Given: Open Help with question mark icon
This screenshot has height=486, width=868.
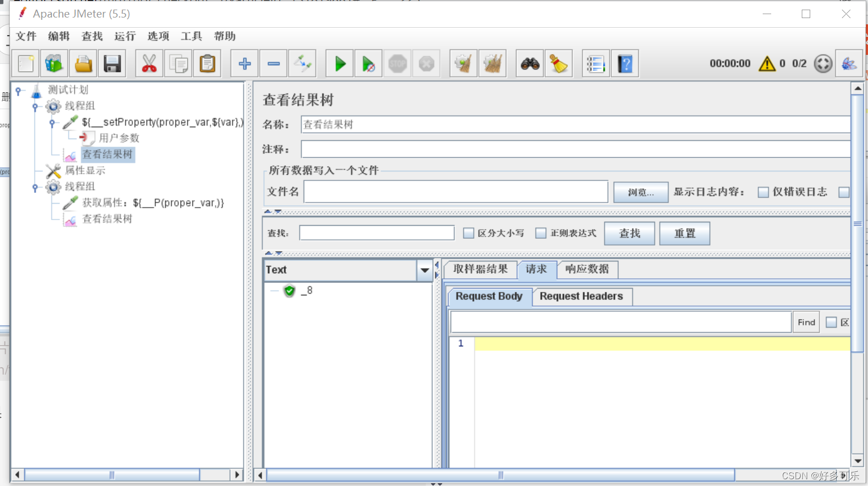Looking at the screenshot, I should [625, 63].
